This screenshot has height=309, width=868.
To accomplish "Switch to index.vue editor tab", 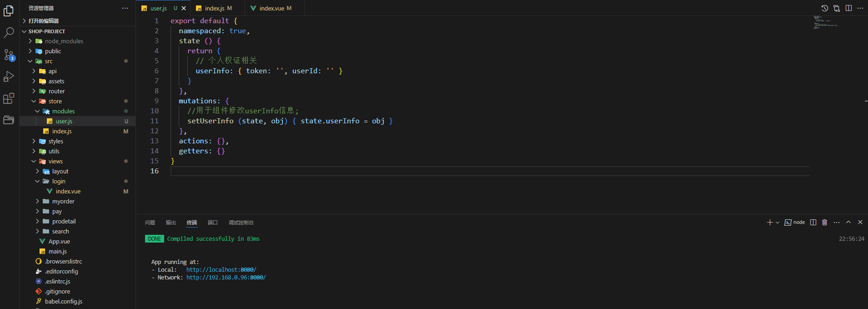I will point(275,8).
